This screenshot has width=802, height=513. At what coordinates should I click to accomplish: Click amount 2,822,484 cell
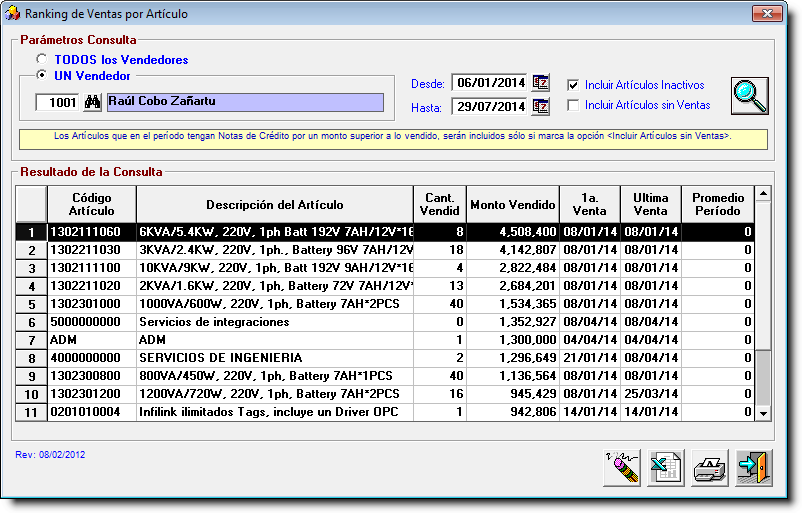[x=513, y=267]
